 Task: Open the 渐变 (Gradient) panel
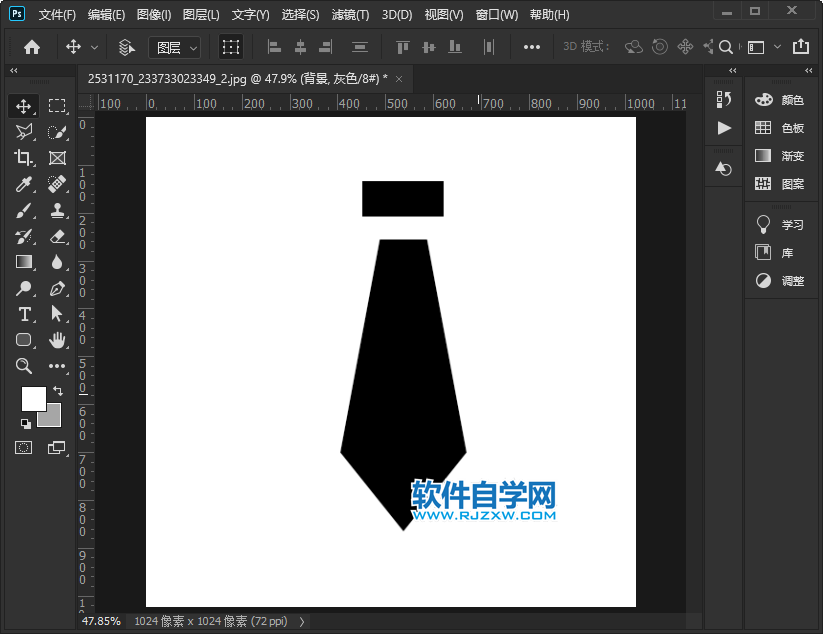[780, 155]
